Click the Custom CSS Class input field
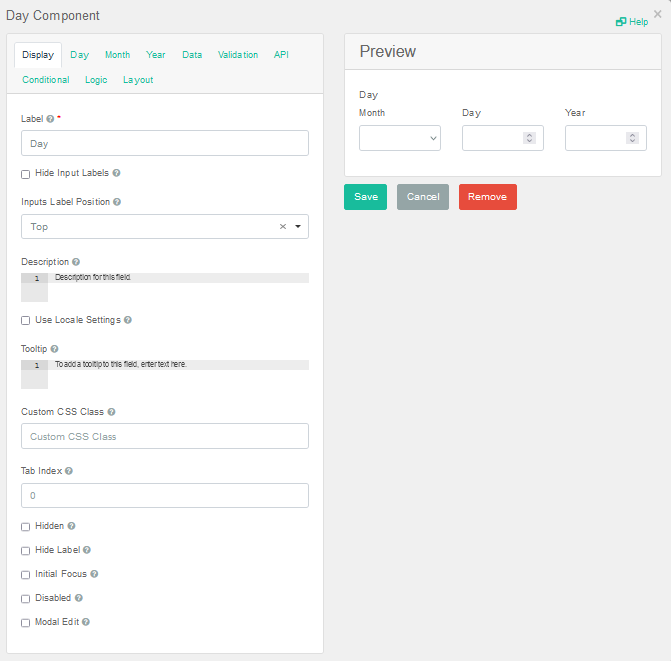 pyautogui.click(x=165, y=436)
